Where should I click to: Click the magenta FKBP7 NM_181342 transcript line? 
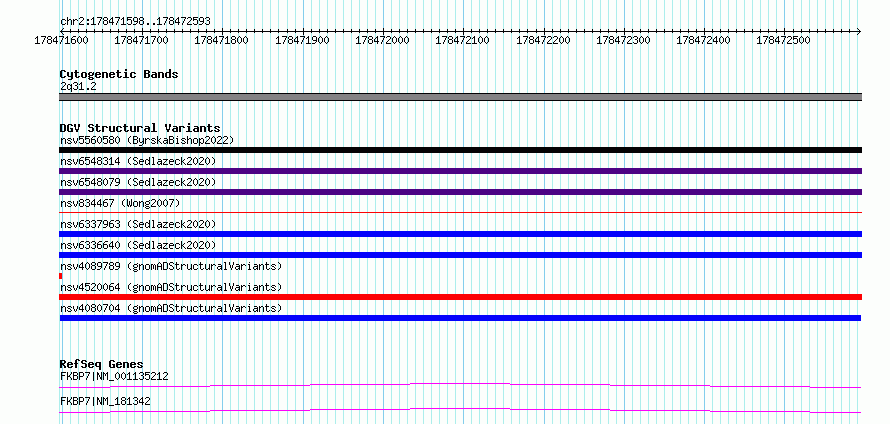pos(460,410)
